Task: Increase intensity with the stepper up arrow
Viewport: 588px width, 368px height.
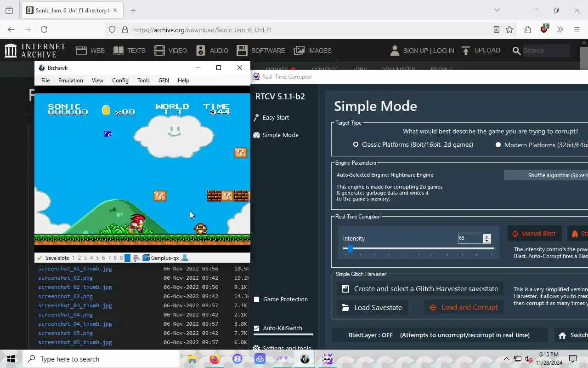Action: [x=487, y=236]
